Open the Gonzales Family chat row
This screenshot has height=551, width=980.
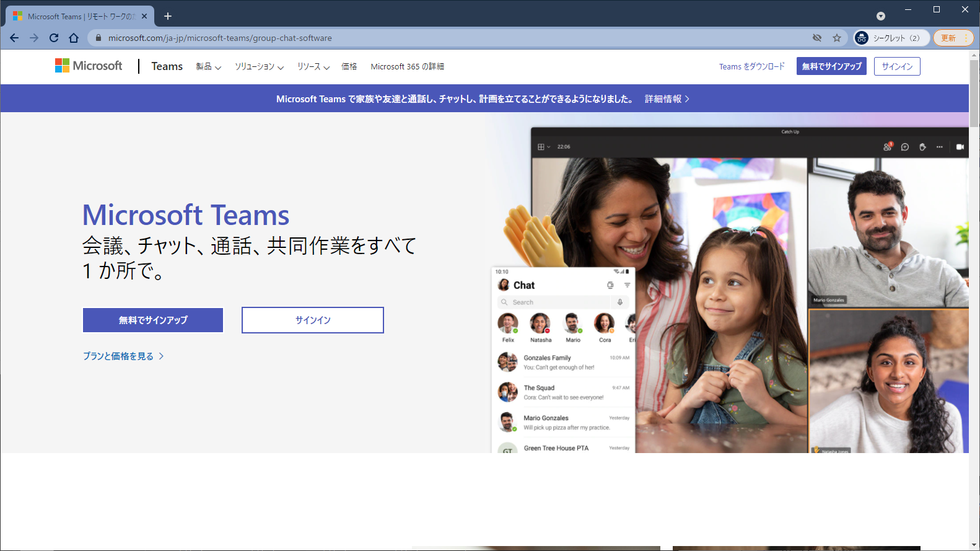coord(563,362)
